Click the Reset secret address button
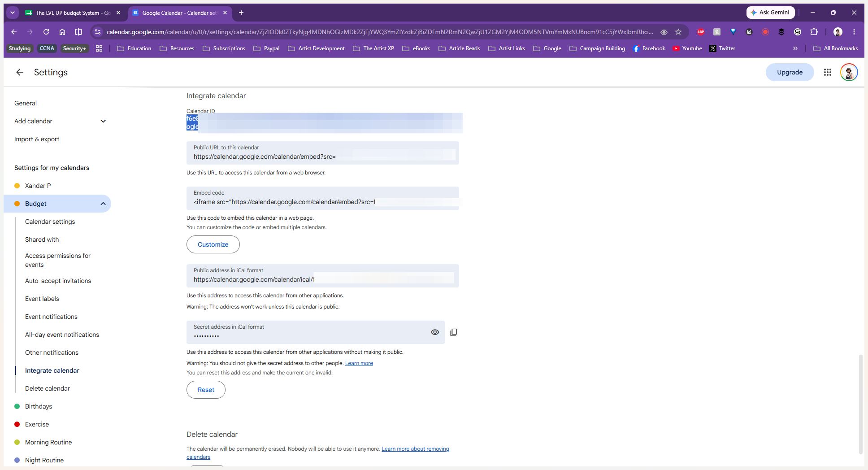This screenshot has height=470, width=868. (x=206, y=390)
